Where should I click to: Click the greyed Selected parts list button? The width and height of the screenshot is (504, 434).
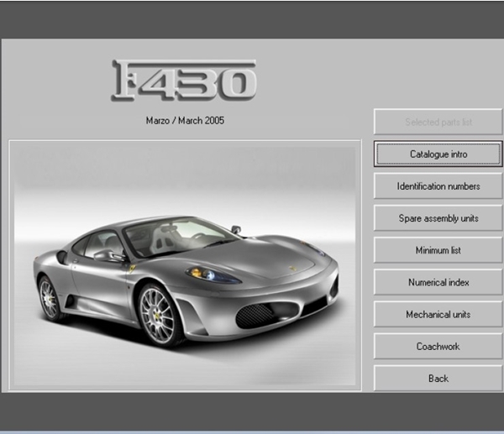pos(438,122)
